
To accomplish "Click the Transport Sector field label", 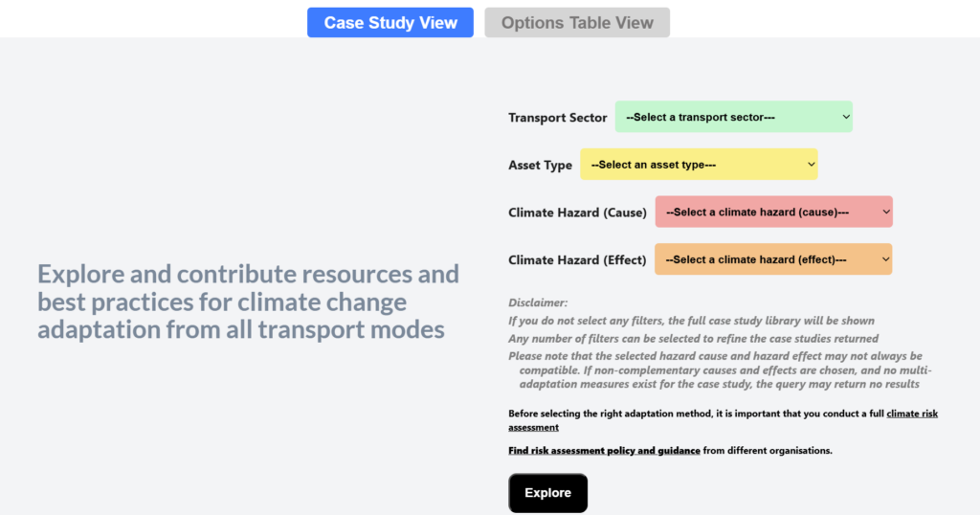I will point(557,118).
